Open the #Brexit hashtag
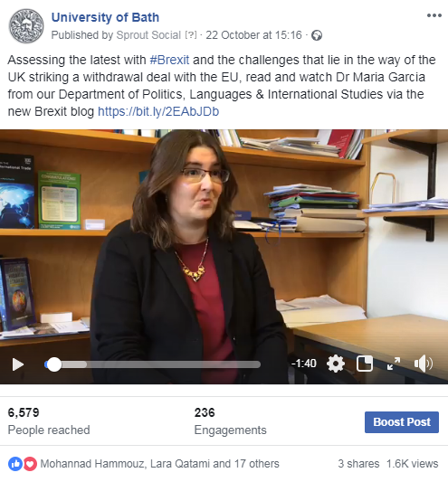The height and width of the screenshot is (482, 448). 169,60
